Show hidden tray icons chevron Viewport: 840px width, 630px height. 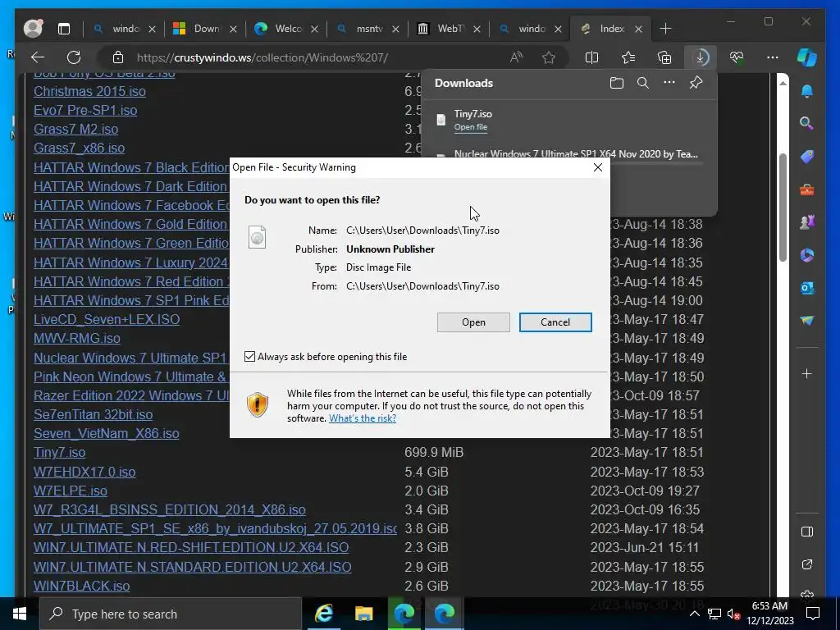tap(694, 614)
